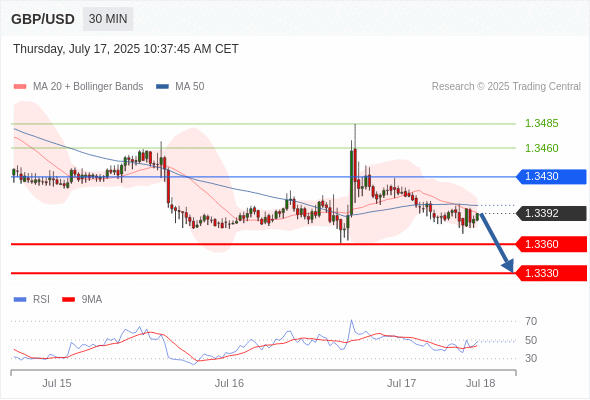This screenshot has width=590, height=400.
Task: Click the green 1.3485 resistance label
Action: [x=542, y=123]
